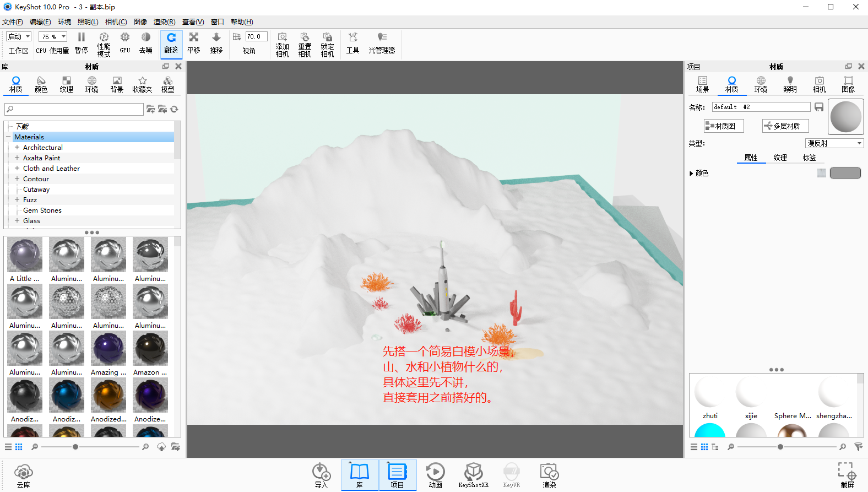This screenshot has height=492, width=868.
Task: Open the 照明 menu
Action: [x=88, y=22]
